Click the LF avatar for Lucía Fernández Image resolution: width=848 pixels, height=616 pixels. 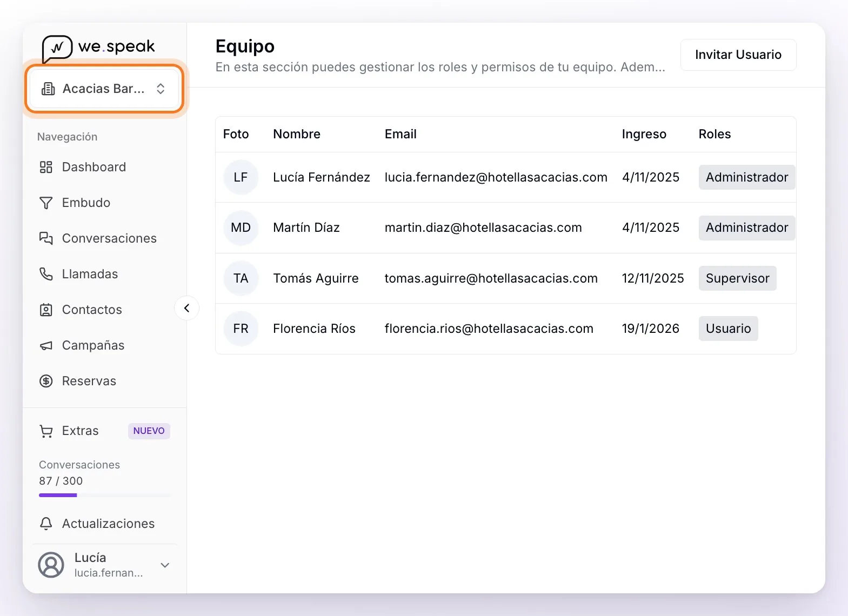point(241,177)
